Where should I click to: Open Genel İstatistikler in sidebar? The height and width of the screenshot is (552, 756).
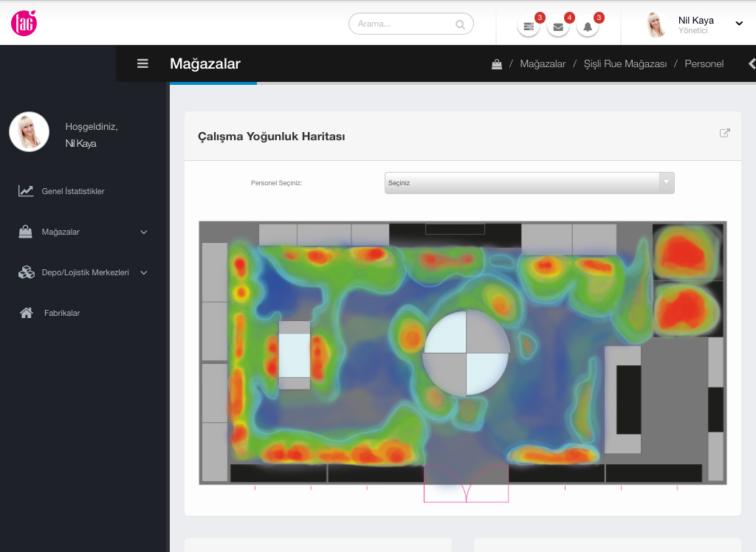click(x=72, y=191)
